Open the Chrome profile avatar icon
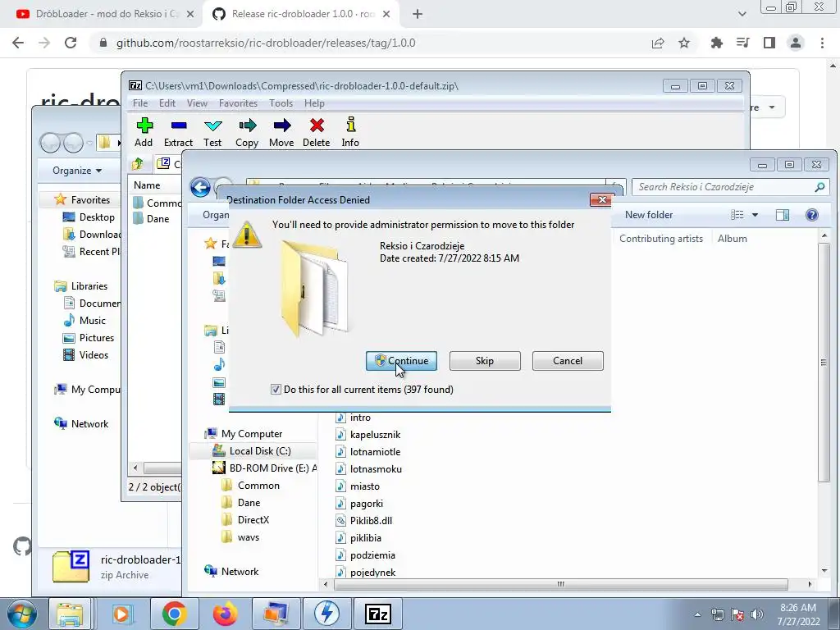 796,43
